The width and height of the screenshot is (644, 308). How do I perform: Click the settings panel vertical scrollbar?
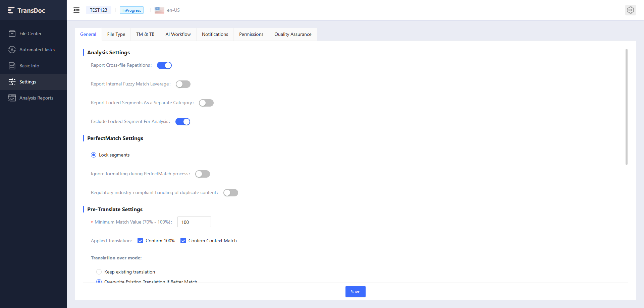coord(626,107)
